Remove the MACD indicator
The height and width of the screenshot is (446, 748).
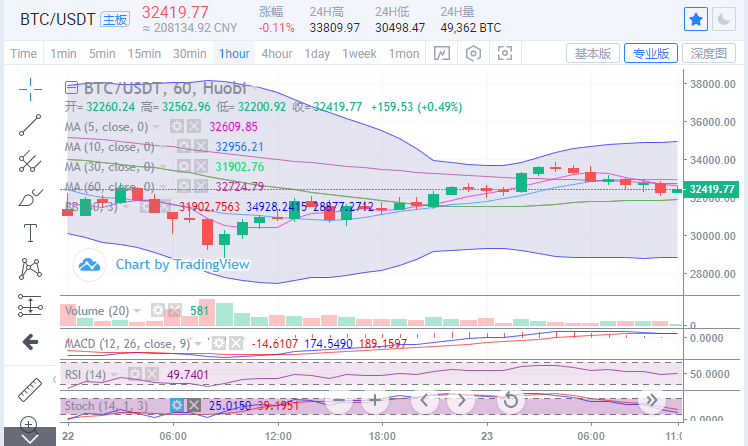[236, 343]
